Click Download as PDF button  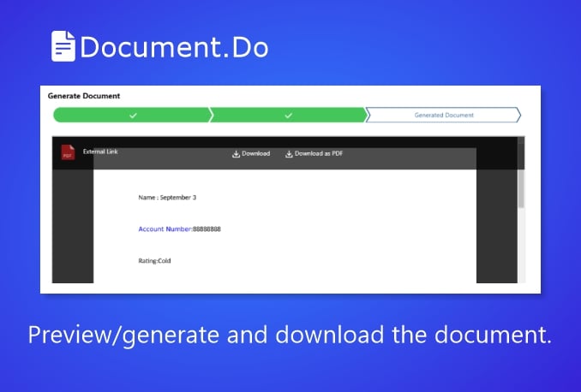click(314, 153)
